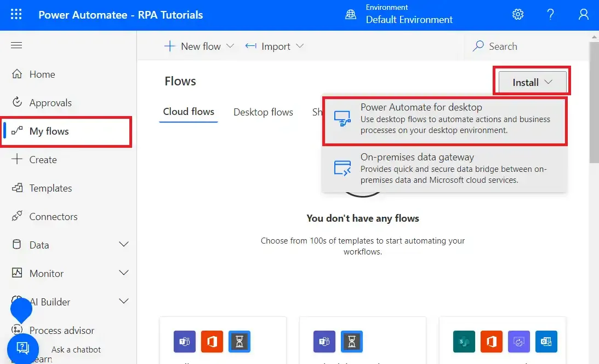599x364 pixels.
Task: Click the Data cylinder icon
Action: click(x=17, y=244)
